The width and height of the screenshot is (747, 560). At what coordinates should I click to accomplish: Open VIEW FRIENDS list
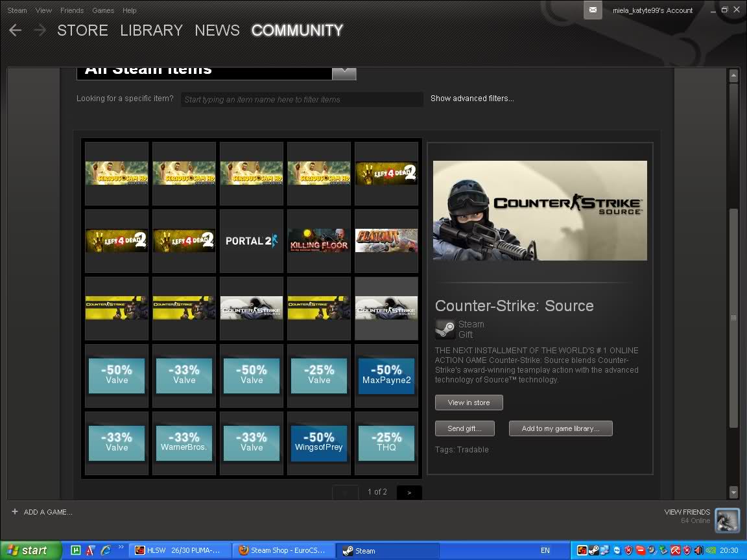click(x=687, y=512)
